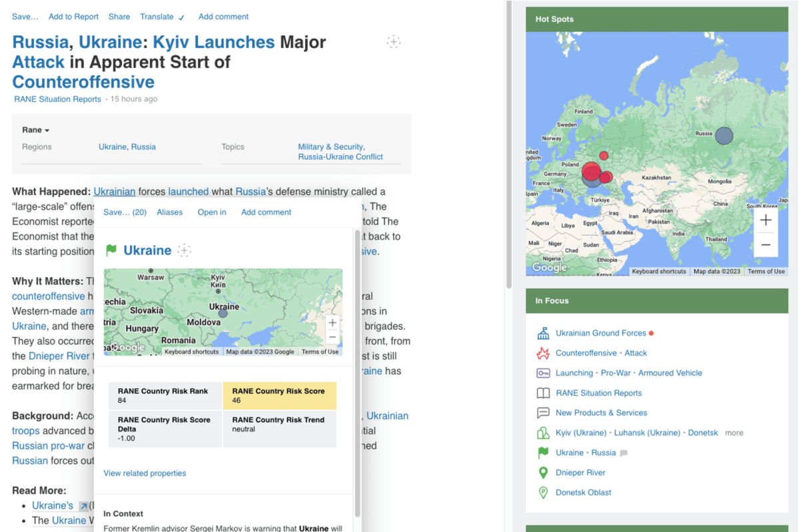Viewport: 799px width, 532px height.
Task: Expand more locations in In Focus
Action: 734,433
